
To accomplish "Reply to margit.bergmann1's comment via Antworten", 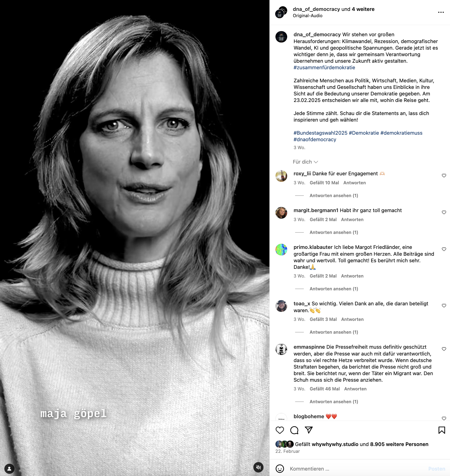I will tap(352, 219).
